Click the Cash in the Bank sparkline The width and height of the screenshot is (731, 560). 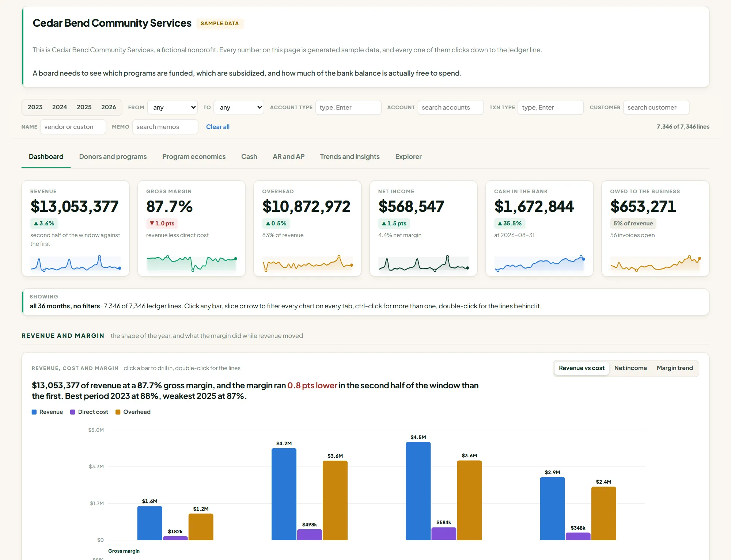539,263
